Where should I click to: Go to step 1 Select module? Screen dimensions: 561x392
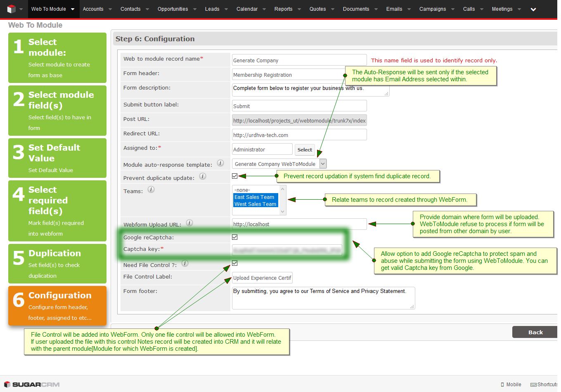coord(57,58)
